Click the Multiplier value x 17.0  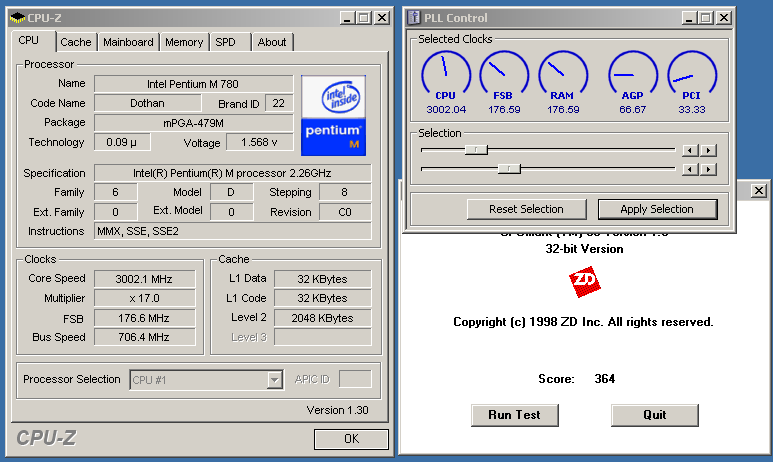tap(144, 298)
